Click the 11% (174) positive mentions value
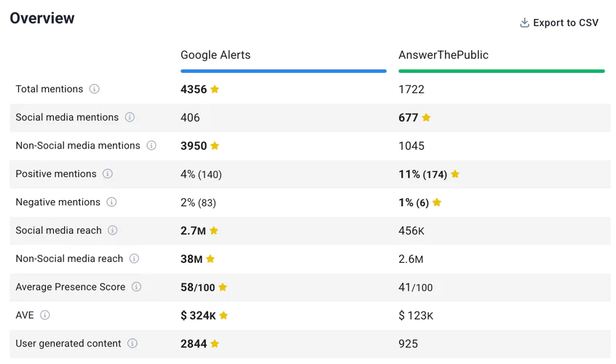Image resolution: width=616 pixels, height=364 pixels. [x=423, y=174]
